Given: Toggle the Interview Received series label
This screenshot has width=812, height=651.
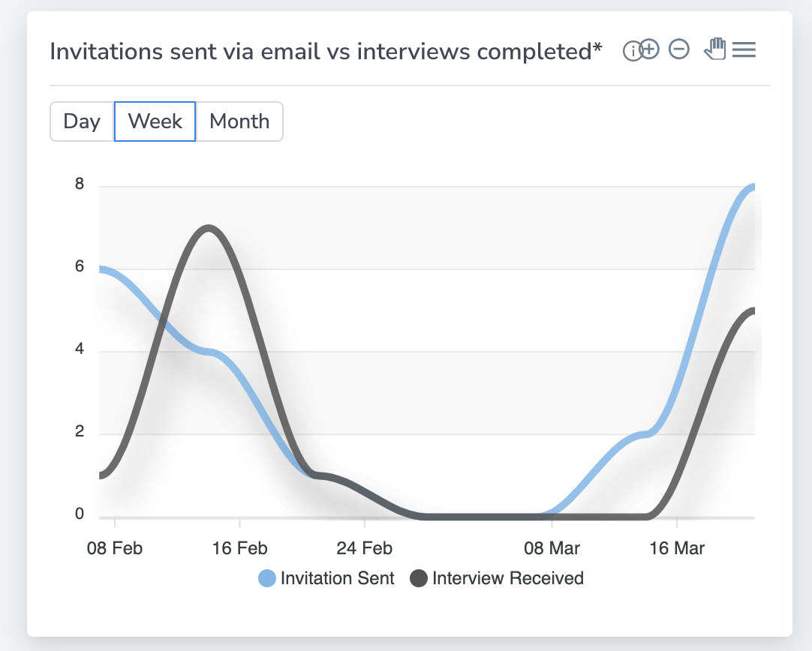Looking at the screenshot, I should (507, 578).
